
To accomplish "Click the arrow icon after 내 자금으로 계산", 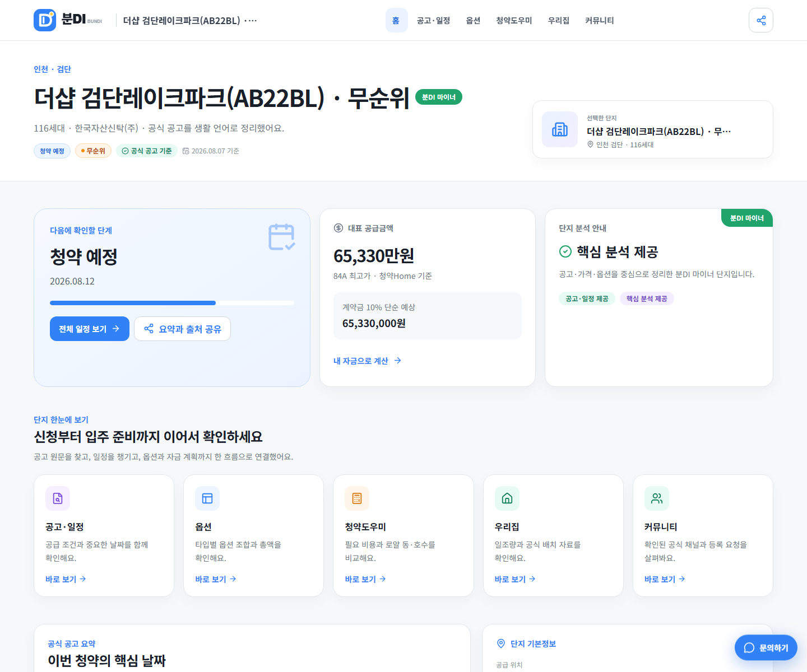I will [398, 361].
